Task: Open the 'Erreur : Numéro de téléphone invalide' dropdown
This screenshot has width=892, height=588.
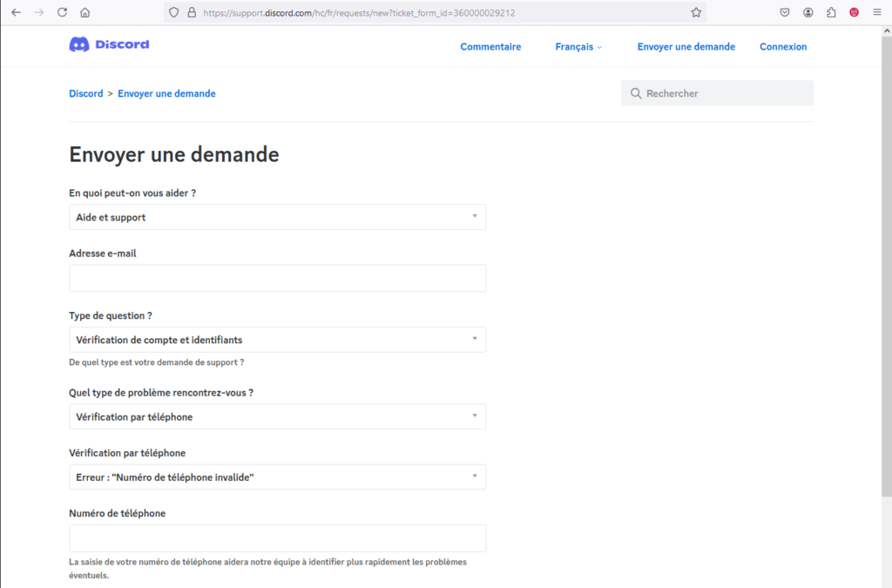Action: pyautogui.click(x=277, y=476)
